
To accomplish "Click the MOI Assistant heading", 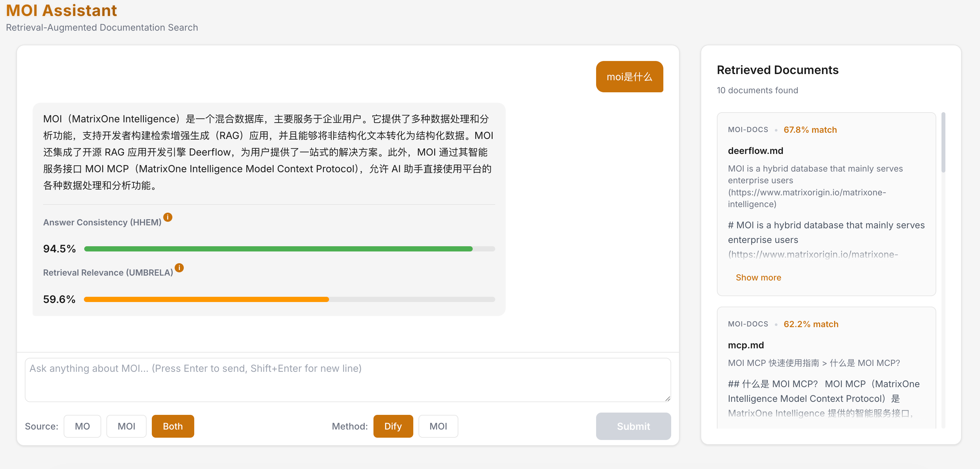I will coord(61,10).
